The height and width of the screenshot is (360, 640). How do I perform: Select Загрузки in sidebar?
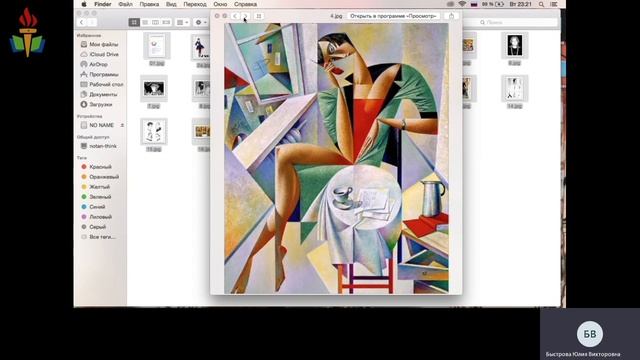pos(96,104)
